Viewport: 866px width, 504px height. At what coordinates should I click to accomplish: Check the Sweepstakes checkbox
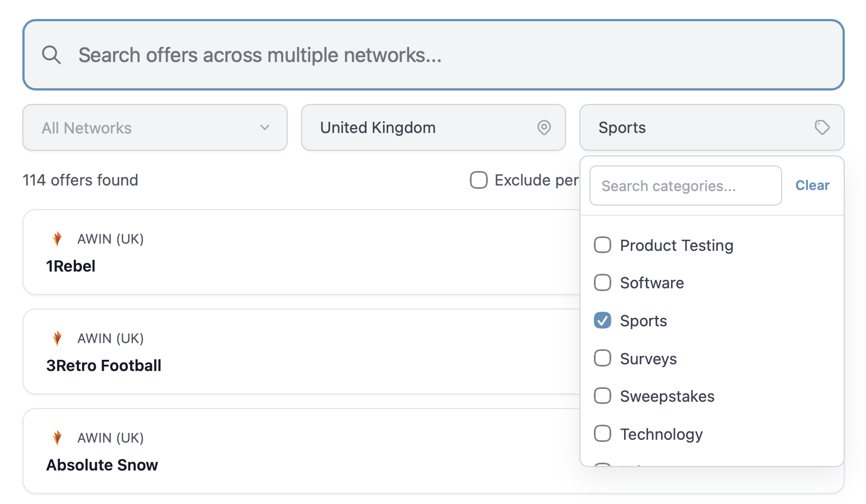pos(602,396)
